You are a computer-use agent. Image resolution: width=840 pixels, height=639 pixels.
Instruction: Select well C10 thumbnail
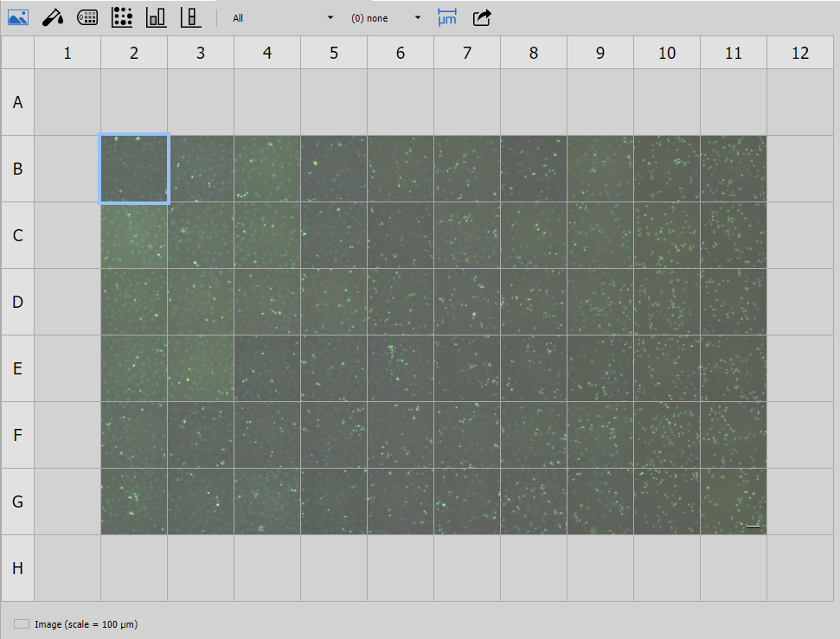pyautogui.click(x=667, y=235)
